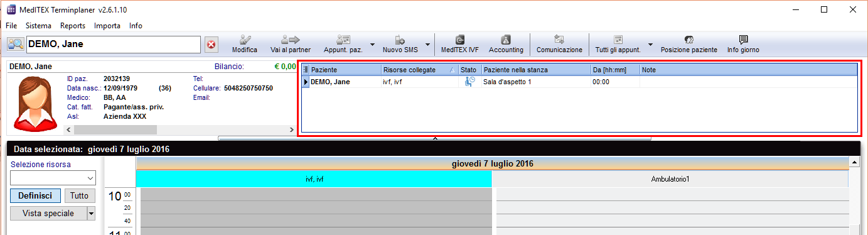Image resolution: width=868 pixels, height=235 pixels.
Task: Click the Bilancio € 0,00 value
Action: [286, 66]
